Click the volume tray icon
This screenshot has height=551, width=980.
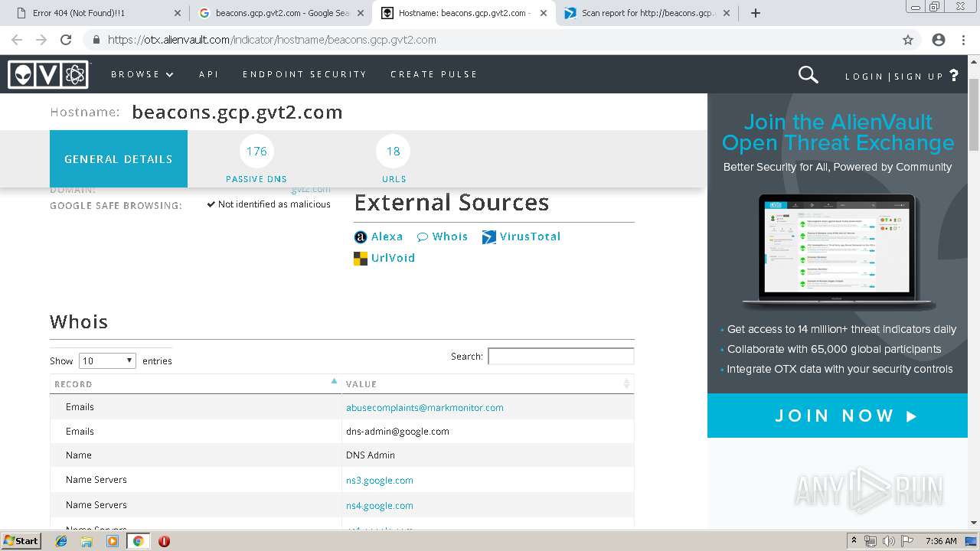coord(888,541)
